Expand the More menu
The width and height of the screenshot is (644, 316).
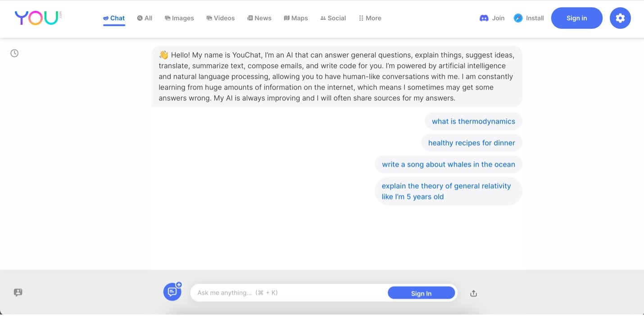370,18
